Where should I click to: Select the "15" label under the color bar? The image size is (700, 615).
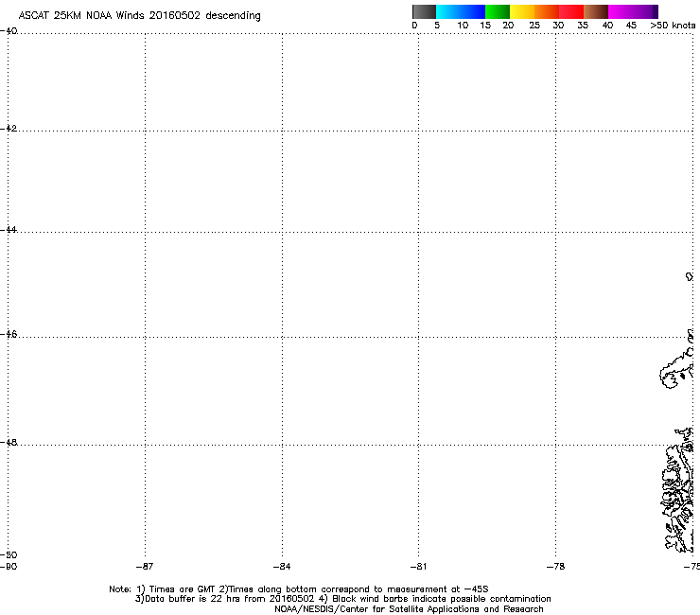(x=485, y=26)
